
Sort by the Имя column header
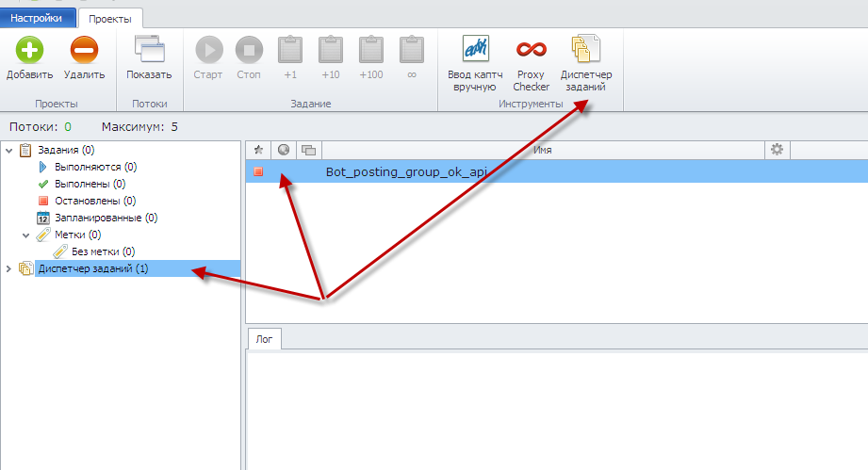coord(543,150)
